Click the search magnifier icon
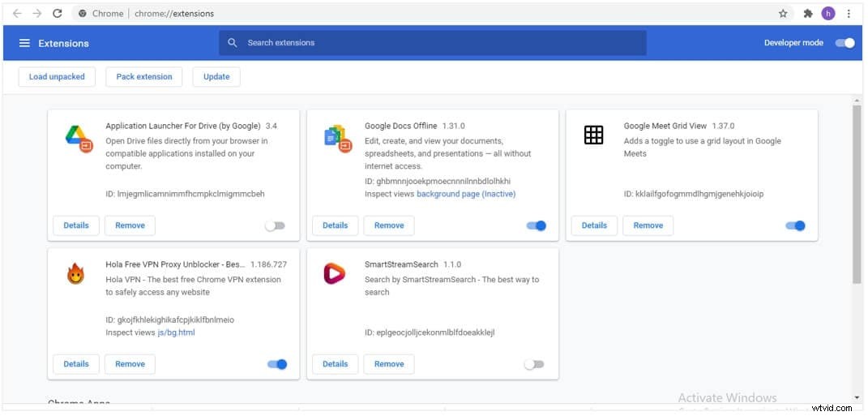868x416 pixels. (x=233, y=43)
